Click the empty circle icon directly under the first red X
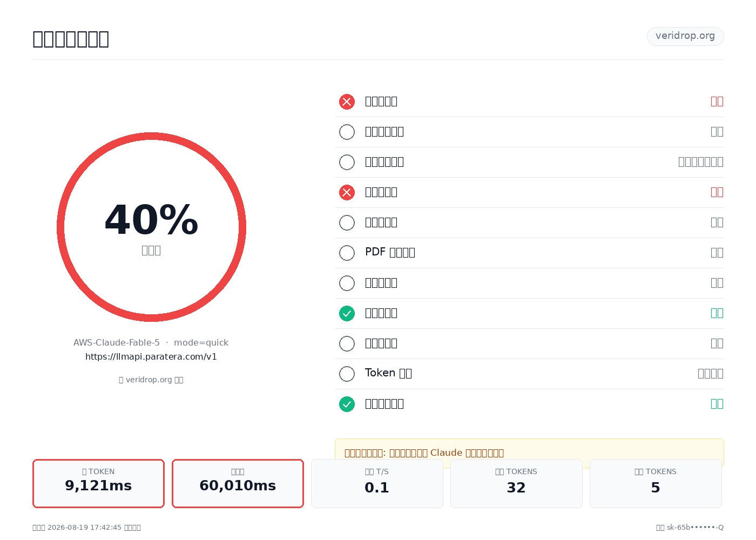This screenshot has height=540, width=756. (347, 132)
